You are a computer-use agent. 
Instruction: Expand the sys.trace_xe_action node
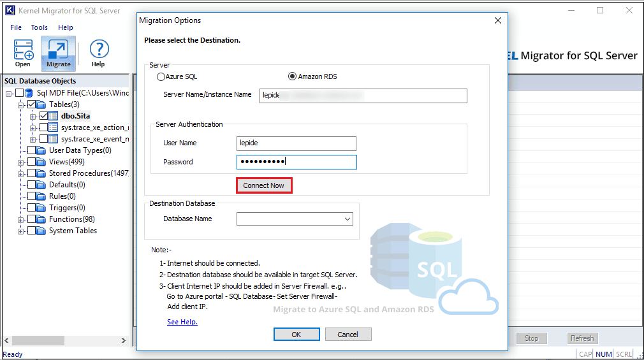[x=33, y=129]
